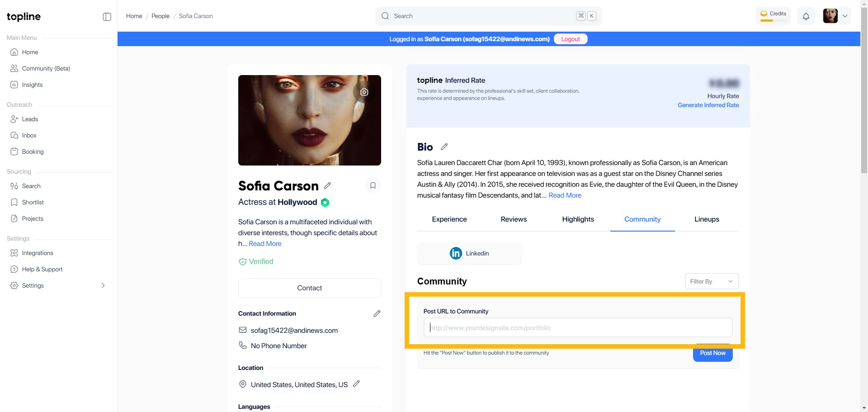The height and width of the screenshot is (412, 868).
Task: Click the Post Now button
Action: tap(712, 354)
